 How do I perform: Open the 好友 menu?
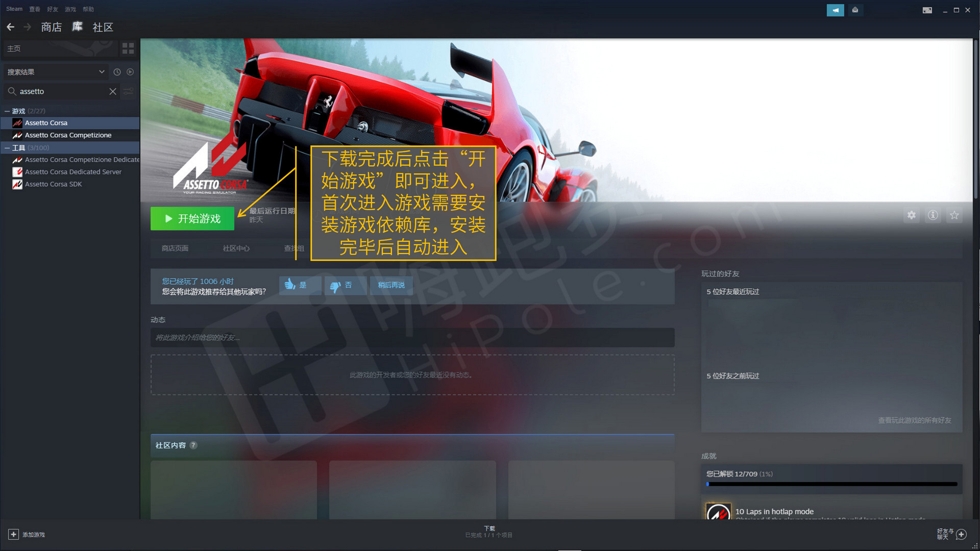point(53,9)
